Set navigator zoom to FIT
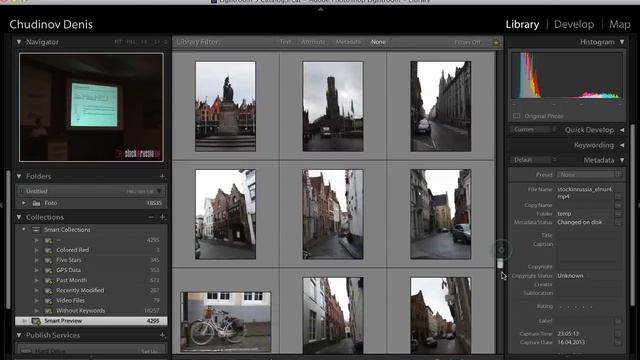This screenshot has width=640, height=360. tap(118, 42)
